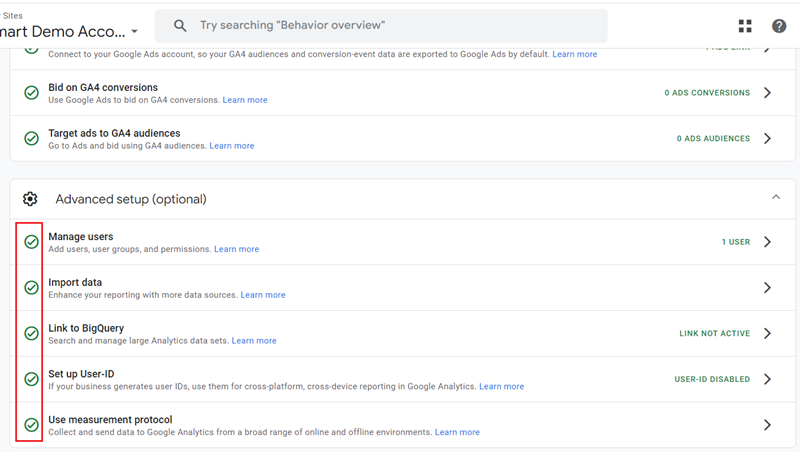Select the 'Manage users' title
Viewport: 800px width, 452px height.
pos(81,237)
